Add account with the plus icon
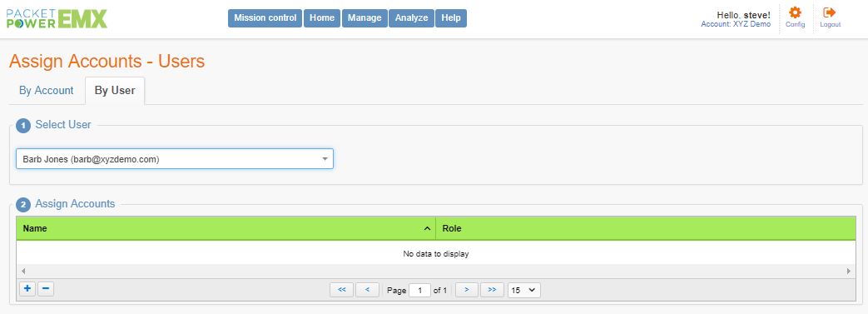The width and height of the screenshot is (868, 314). [x=27, y=288]
